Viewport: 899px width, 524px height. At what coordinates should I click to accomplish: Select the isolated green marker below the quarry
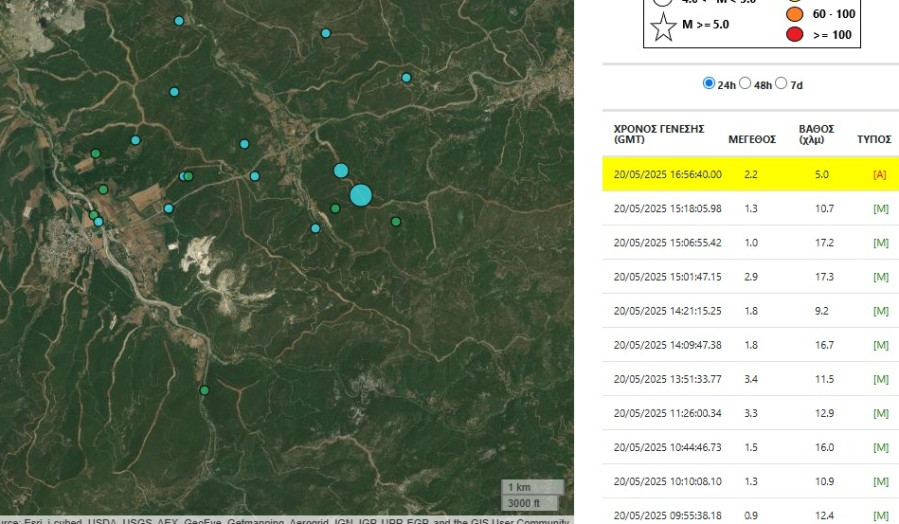[x=204, y=390]
